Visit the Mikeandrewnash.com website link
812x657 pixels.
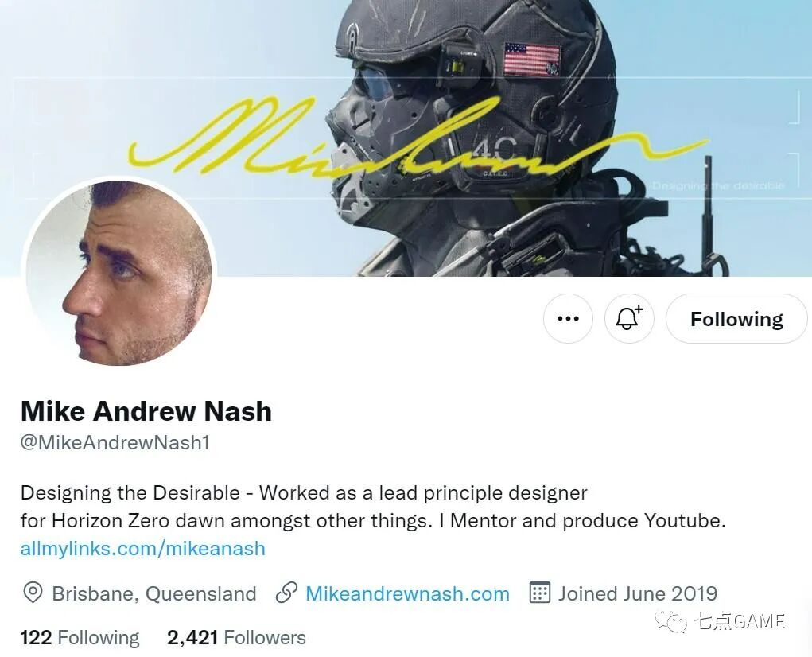tap(407, 593)
